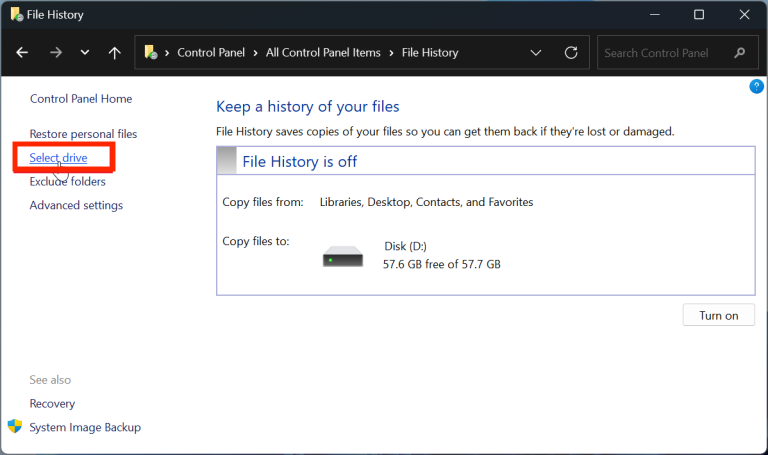Click the File History is off heading
The height and width of the screenshot is (455, 768).
pyautogui.click(x=300, y=162)
